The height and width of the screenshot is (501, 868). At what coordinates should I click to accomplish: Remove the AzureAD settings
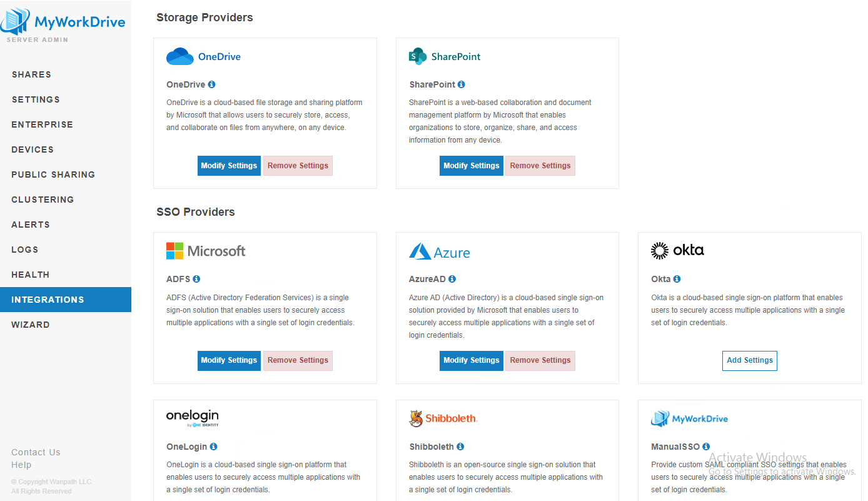[540, 360]
